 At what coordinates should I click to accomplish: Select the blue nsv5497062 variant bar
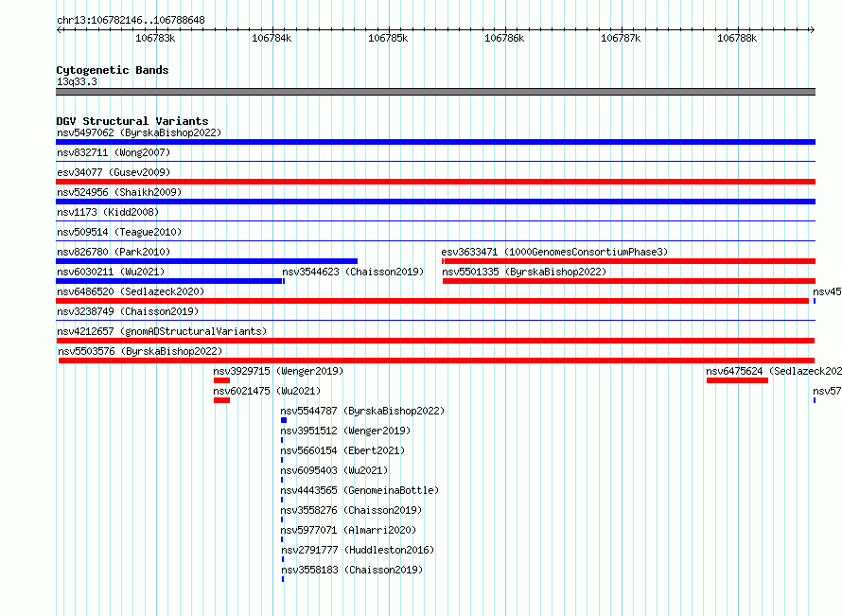click(435, 142)
